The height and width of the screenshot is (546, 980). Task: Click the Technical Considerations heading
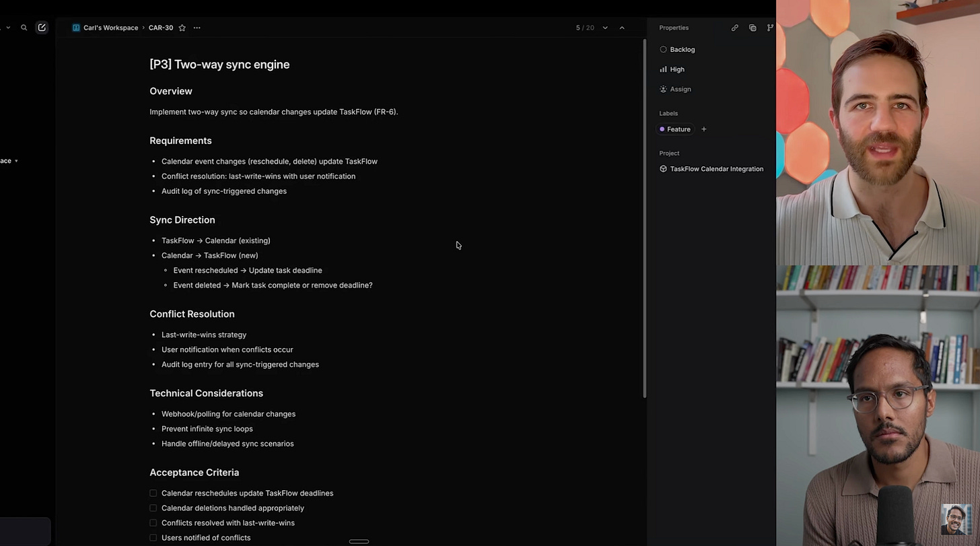(206, 393)
